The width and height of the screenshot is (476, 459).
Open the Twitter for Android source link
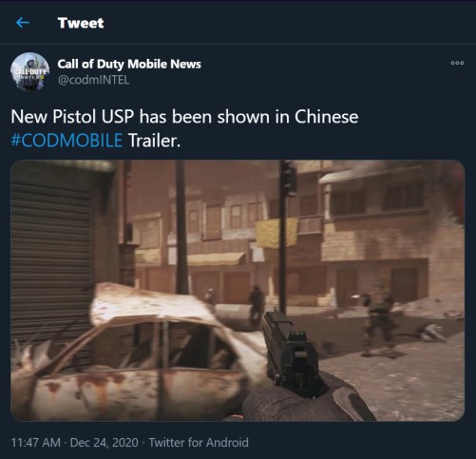pyautogui.click(x=199, y=443)
